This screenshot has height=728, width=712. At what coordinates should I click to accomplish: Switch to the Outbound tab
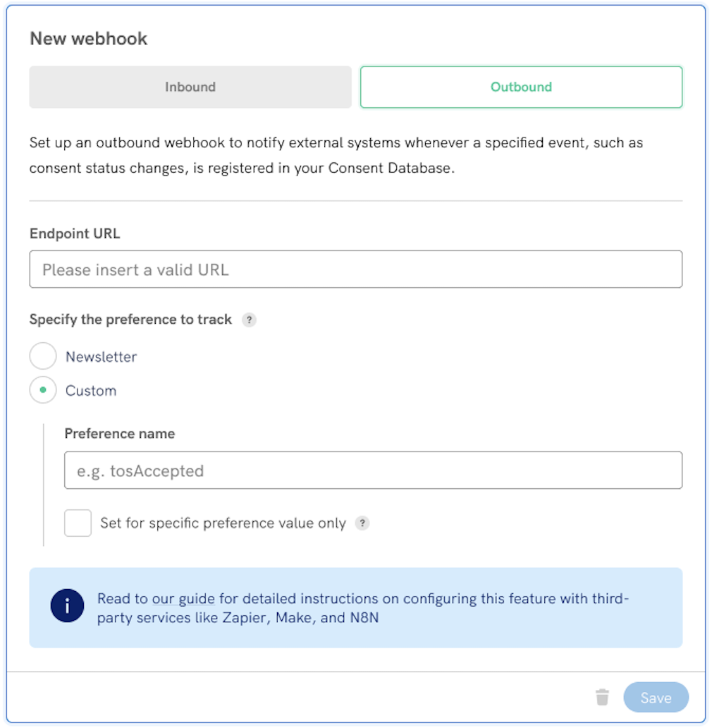(x=521, y=87)
